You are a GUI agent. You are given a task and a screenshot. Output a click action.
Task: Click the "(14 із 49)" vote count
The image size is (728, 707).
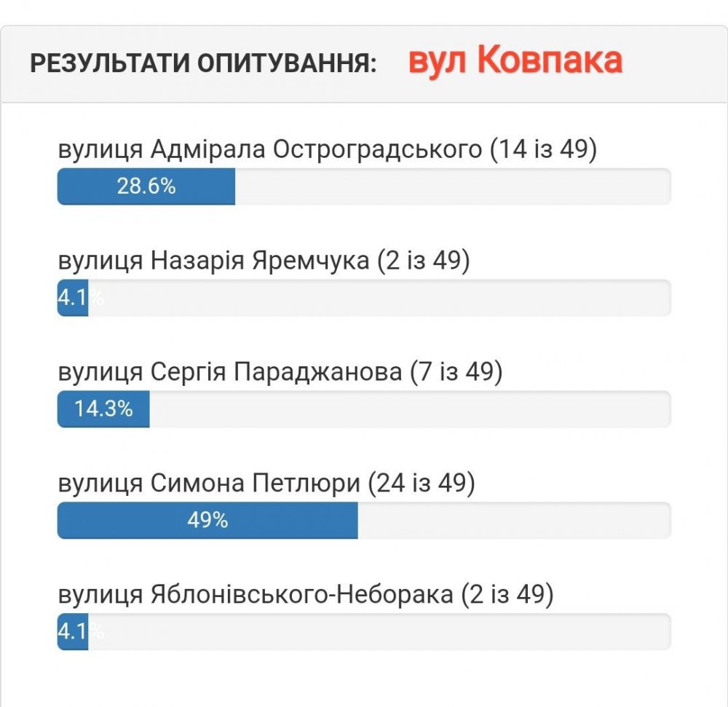tap(543, 149)
